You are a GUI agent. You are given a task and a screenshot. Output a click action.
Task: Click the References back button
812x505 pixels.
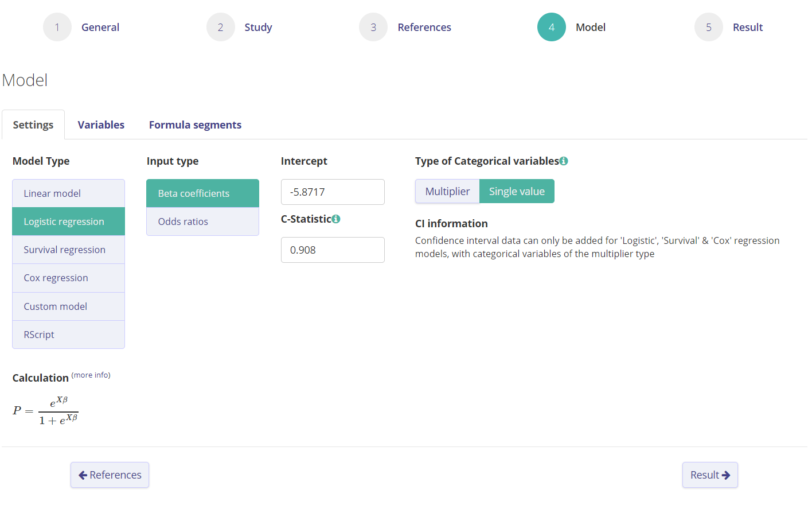[x=110, y=475]
